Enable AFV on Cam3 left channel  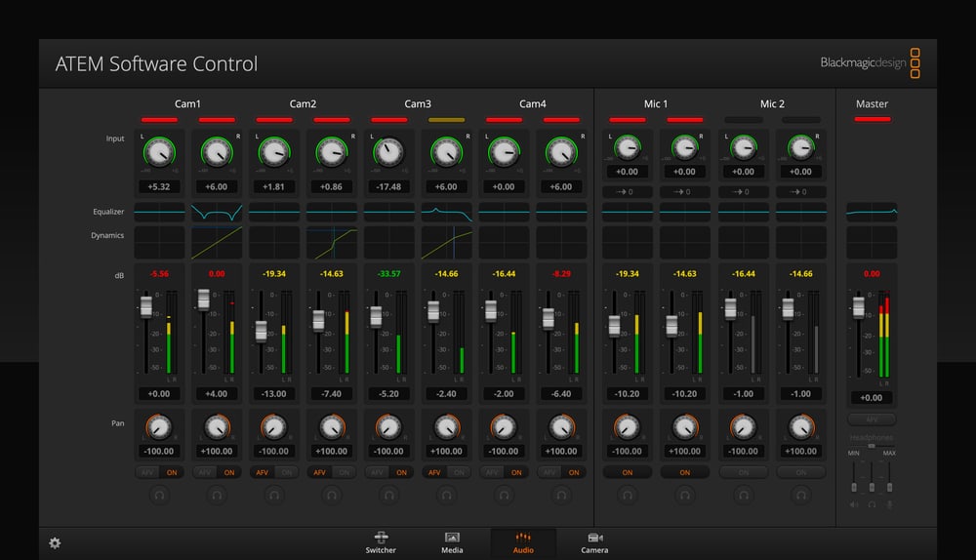point(377,472)
